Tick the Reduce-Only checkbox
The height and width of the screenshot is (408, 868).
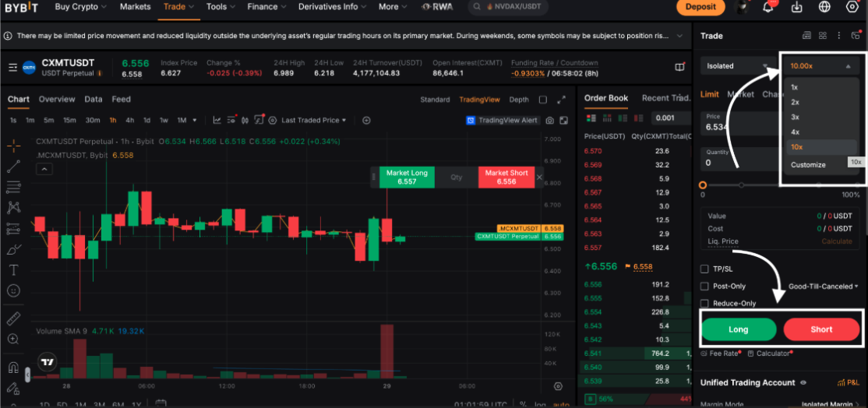pos(704,303)
